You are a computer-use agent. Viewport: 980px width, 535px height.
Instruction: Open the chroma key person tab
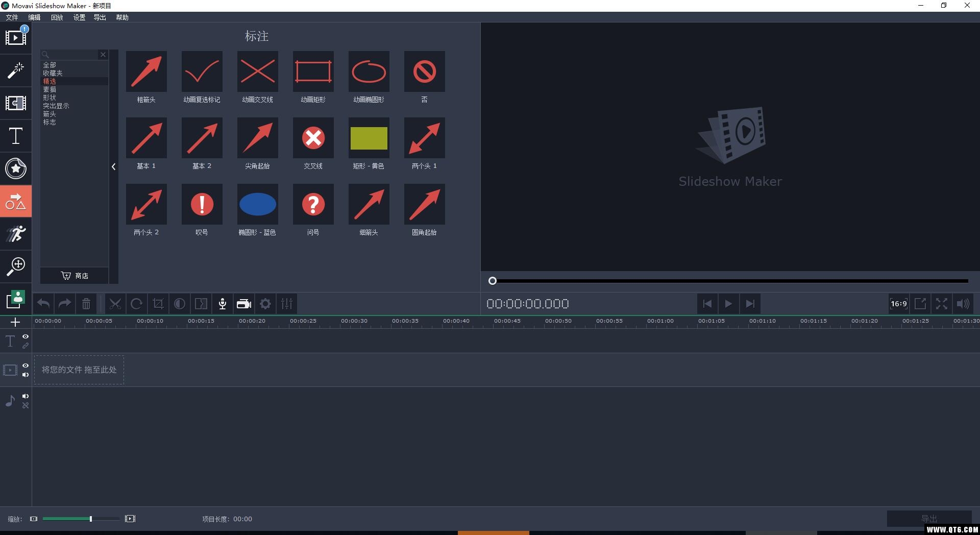pyautogui.click(x=16, y=300)
